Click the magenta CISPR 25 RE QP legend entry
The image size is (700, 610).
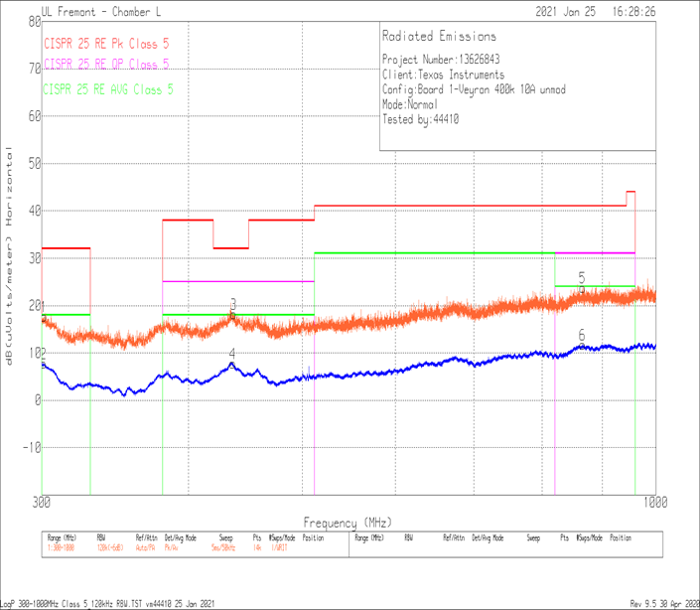[106, 65]
